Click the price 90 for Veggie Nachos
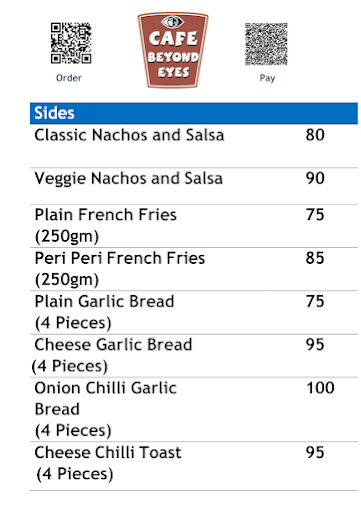Viewport: 361px width, 510px height. [315, 178]
